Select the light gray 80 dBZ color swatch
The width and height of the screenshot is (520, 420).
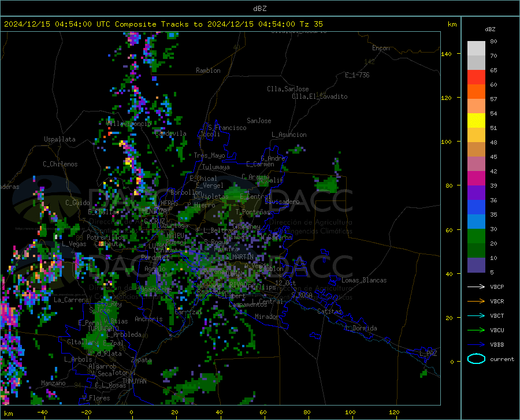tap(476, 48)
